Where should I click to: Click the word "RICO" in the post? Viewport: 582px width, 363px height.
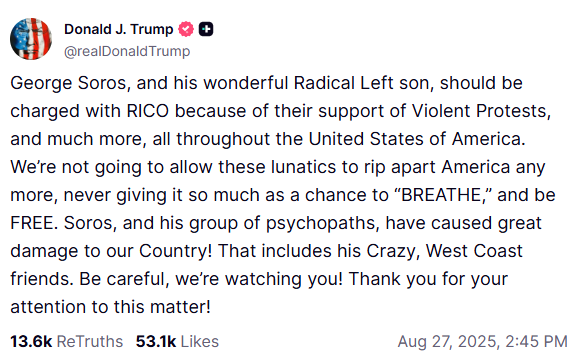pos(148,111)
